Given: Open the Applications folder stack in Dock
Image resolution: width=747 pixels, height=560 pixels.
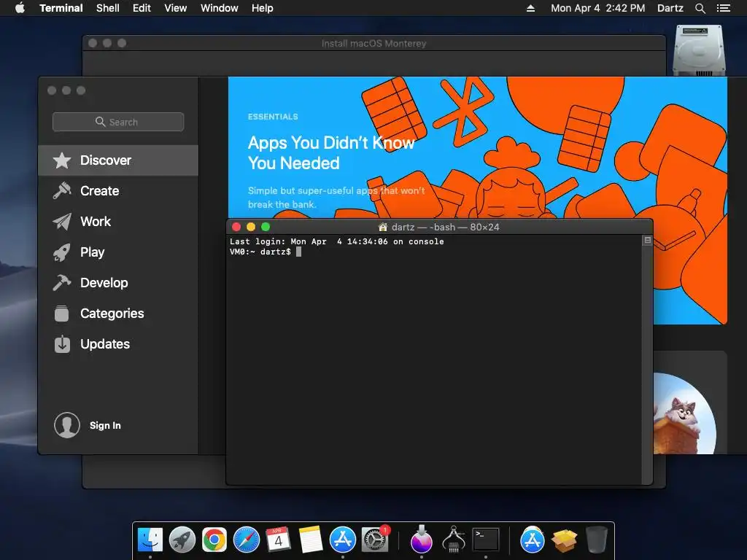Looking at the screenshot, I should 532,540.
